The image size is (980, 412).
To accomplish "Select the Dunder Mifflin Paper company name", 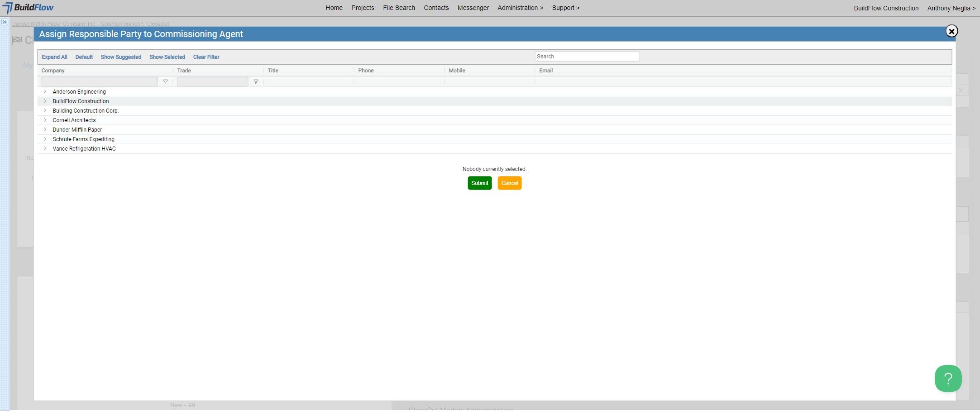I will tap(77, 130).
